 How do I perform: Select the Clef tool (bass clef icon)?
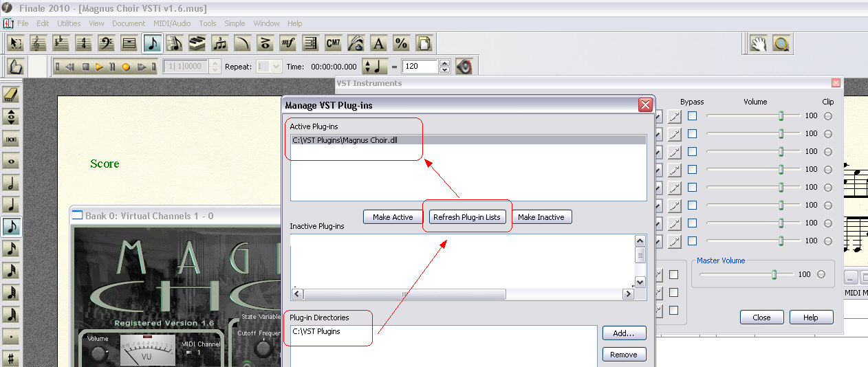pyautogui.click(x=107, y=43)
